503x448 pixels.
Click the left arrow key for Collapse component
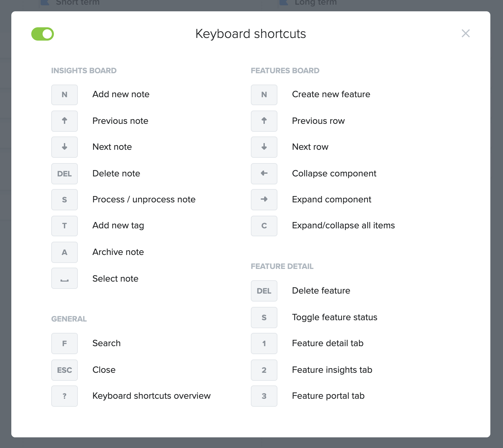click(264, 174)
